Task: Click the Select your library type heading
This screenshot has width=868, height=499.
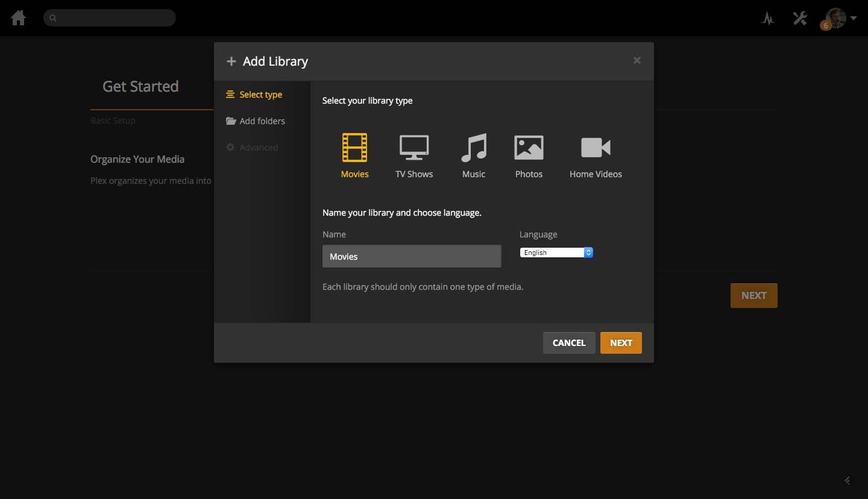Action: point(368,101)
